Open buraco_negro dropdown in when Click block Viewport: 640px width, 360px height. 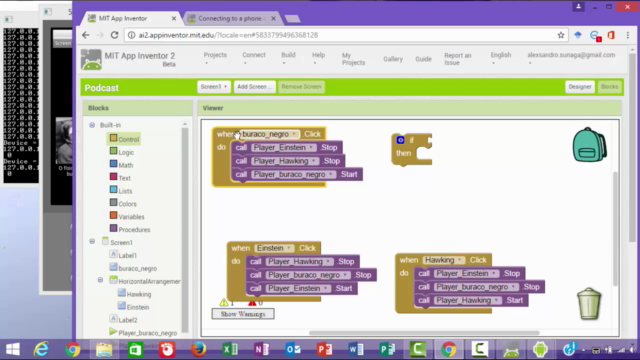click(294, 134)
